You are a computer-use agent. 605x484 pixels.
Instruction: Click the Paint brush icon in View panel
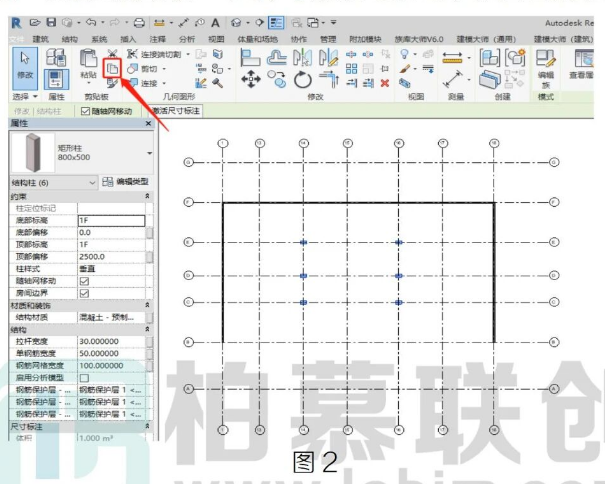click(x=404, y=69)
